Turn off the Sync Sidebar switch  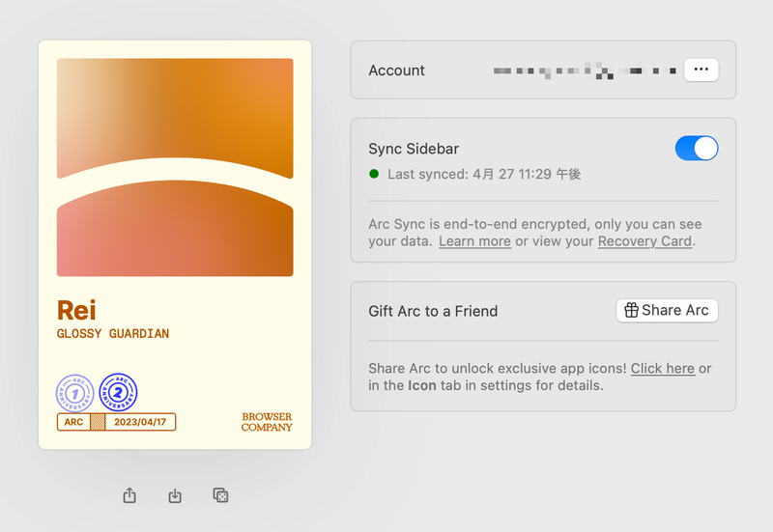696,148
